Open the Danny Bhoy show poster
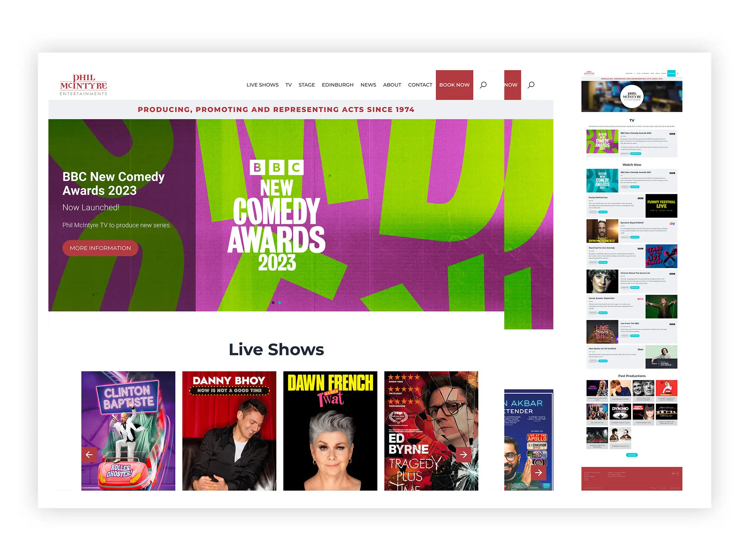748x560 pixels. coord(229,431)
